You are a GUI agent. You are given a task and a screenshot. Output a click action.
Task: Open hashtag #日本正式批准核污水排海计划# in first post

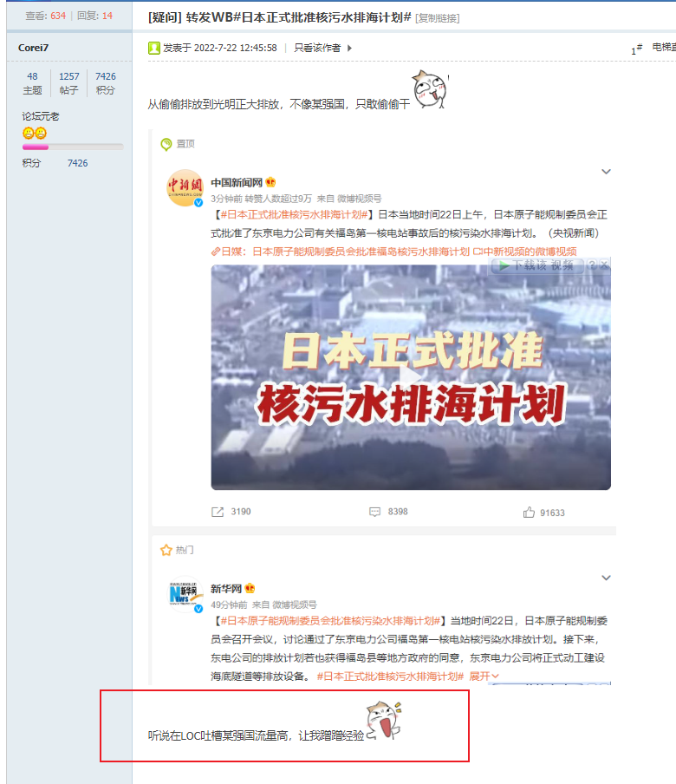[295, 214]
